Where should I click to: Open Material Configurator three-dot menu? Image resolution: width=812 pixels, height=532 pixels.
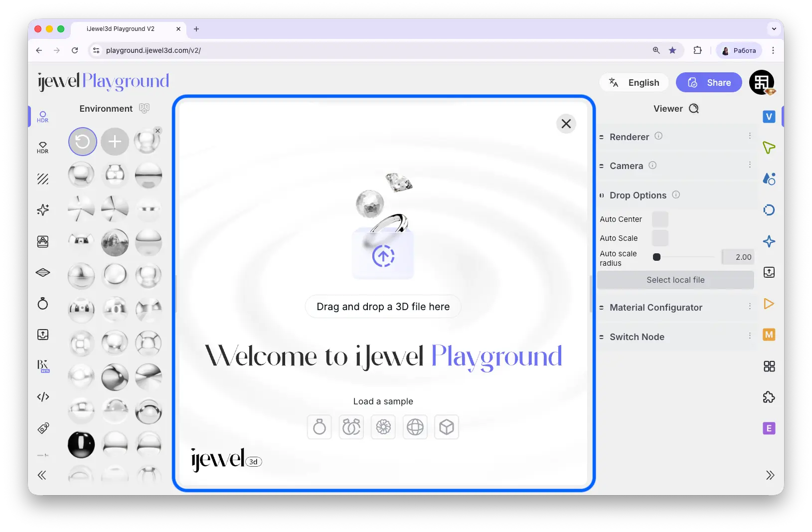pos(750,307)
